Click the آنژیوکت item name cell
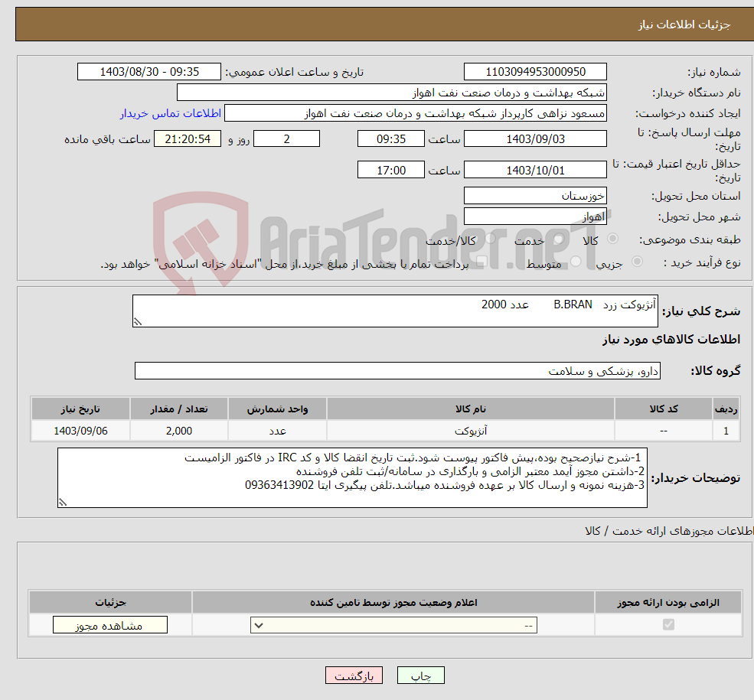Viewport: 754px width, 700px height. (x=471, y=431)
